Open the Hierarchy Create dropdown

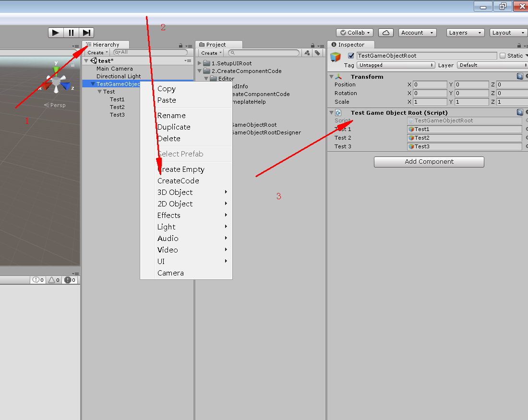click(x=97, y=52)
